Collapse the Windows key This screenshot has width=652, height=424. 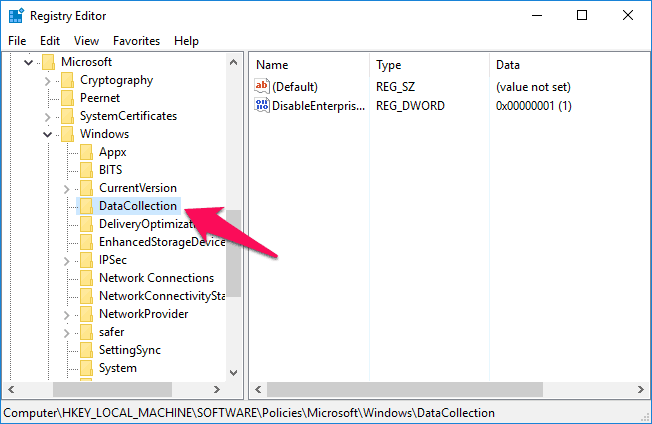(x=47, y=134)
